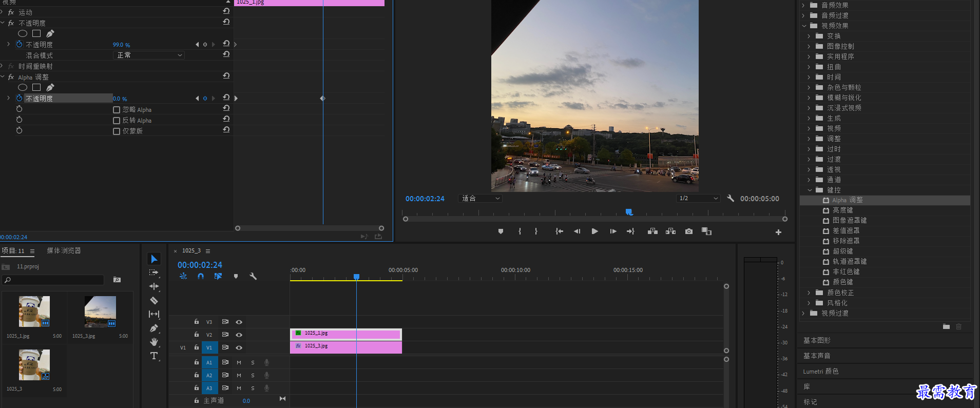The image size is (980, 408).
Task: Expand the 音频效果 folder
Action: [804, 5]
